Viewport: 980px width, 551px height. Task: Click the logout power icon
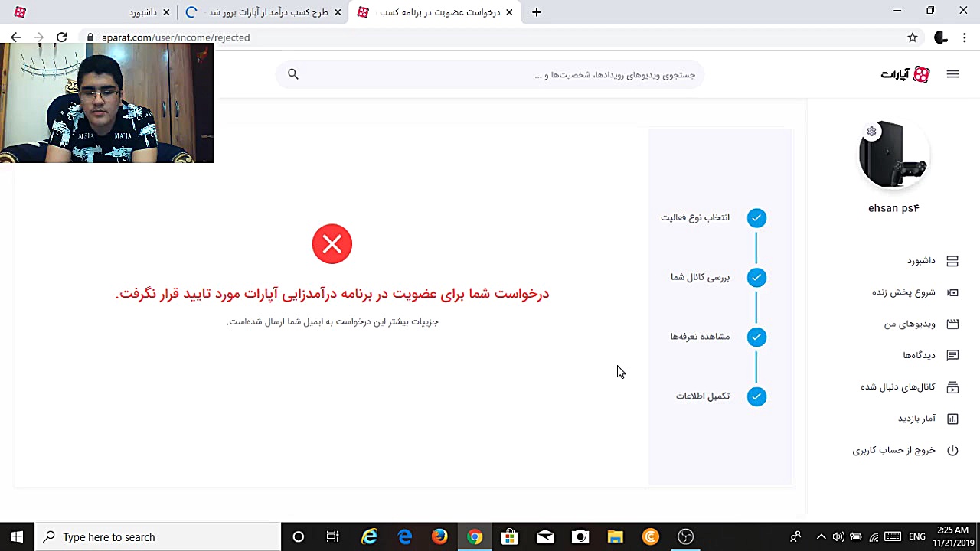point(952,450)
